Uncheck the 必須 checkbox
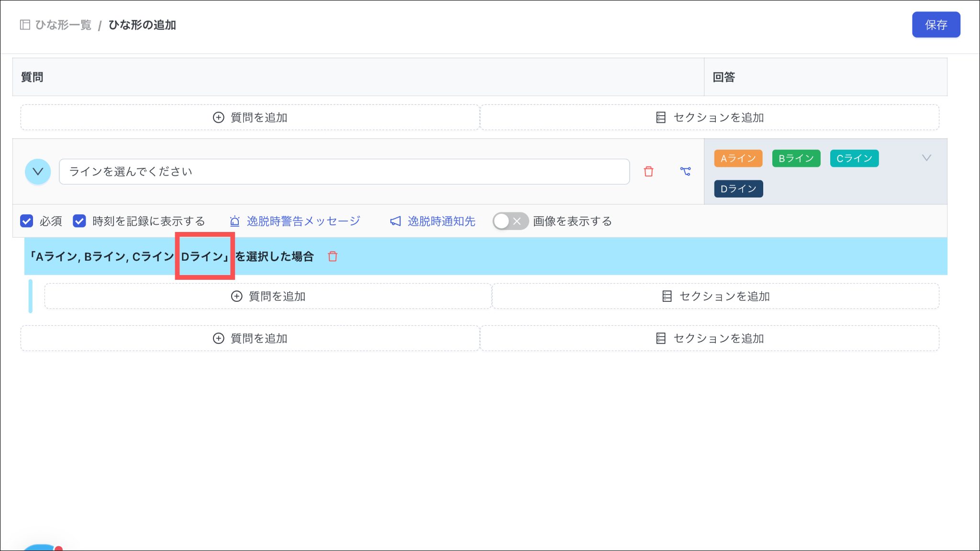 tap(27, 221)
